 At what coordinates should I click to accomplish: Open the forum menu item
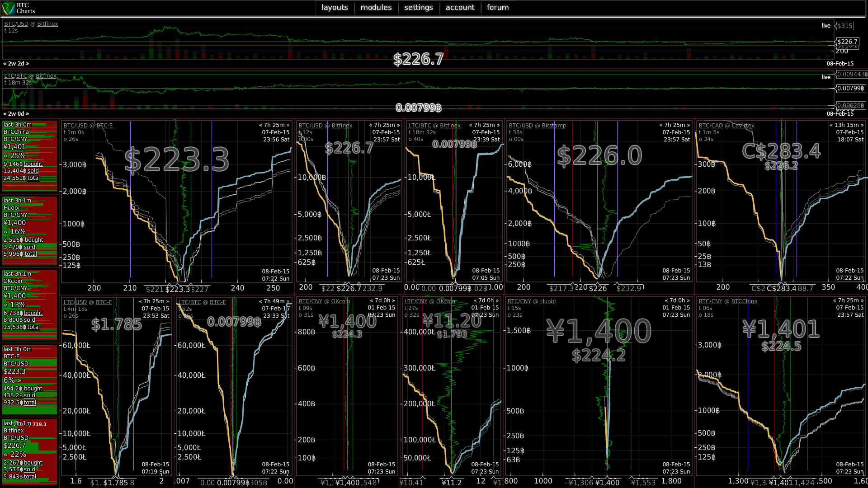coord(498,7)
